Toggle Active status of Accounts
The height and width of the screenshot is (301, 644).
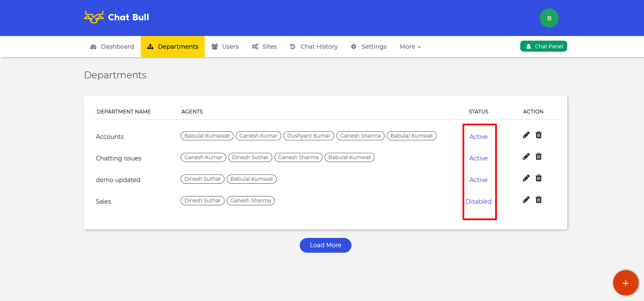[x=479, y=137]
